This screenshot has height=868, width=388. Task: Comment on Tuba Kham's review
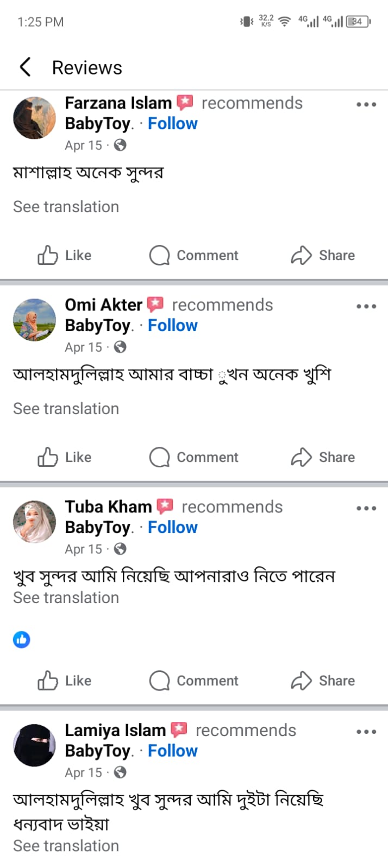[x=194, y=681]
